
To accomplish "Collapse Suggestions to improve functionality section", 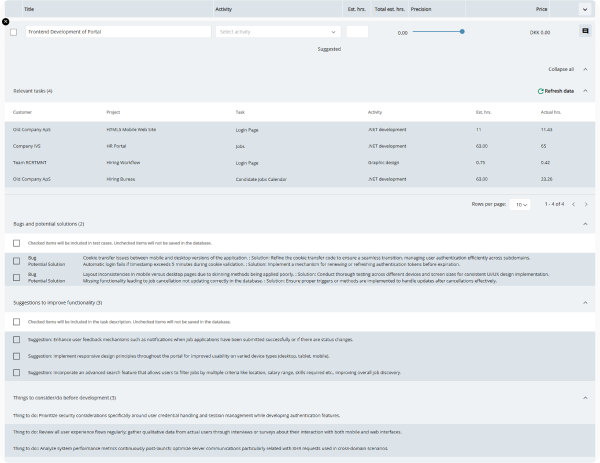I will (585, 302).
